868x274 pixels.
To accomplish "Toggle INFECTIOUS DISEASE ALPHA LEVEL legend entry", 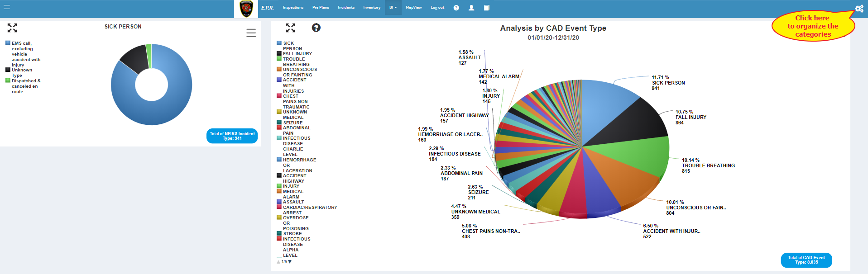I will tap(293, 247).
